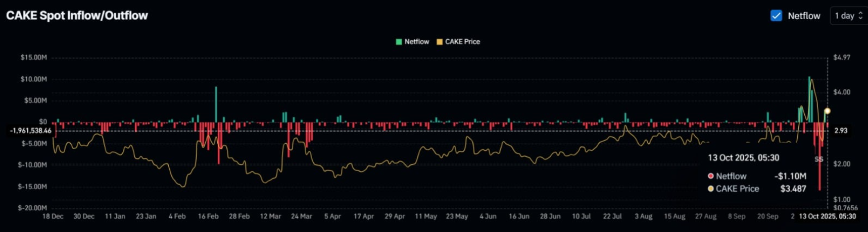Click the yellow CAKE Price dot in tooltip

(x=711, y=189)
